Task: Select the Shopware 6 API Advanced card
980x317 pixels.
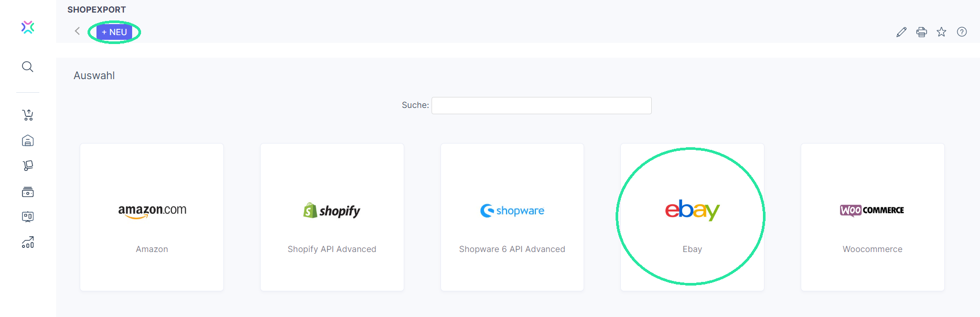Action: 512,217
